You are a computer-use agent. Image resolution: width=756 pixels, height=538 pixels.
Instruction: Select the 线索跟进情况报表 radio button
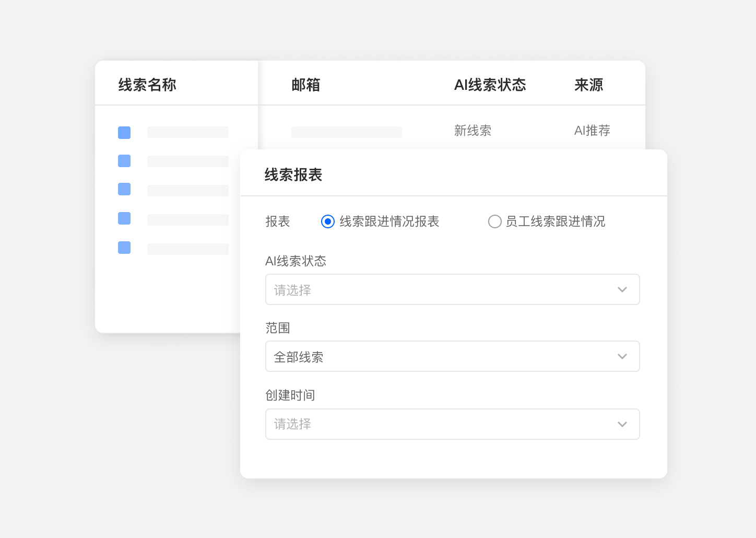[x=328, y=222]
